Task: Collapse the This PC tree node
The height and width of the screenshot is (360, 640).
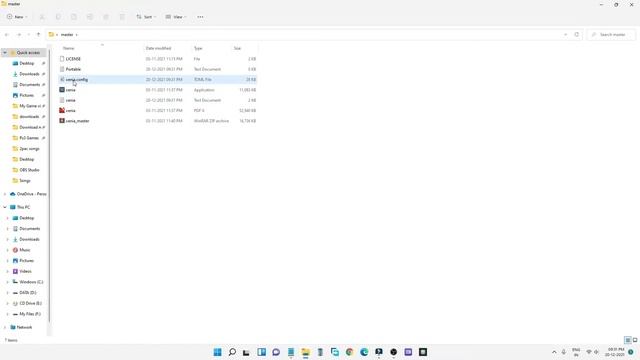Action: [5, 207]
